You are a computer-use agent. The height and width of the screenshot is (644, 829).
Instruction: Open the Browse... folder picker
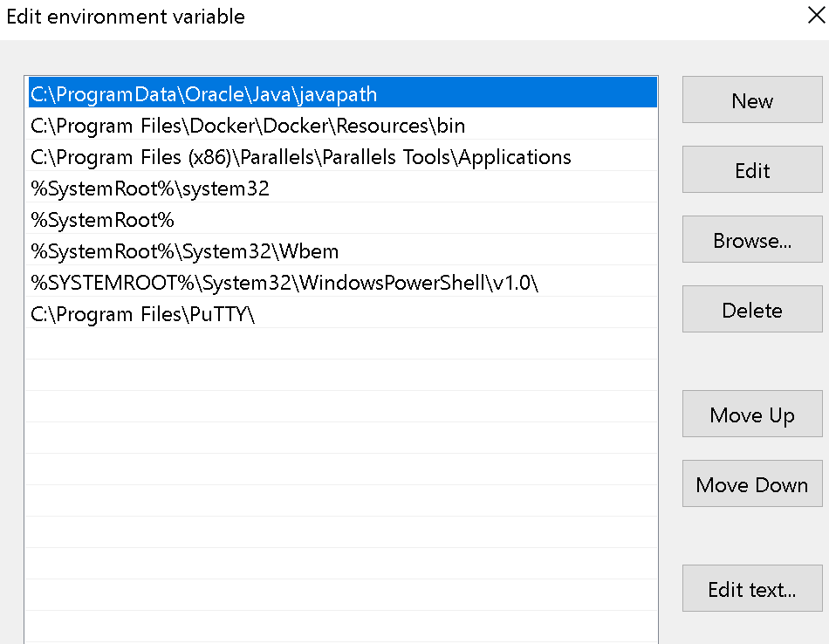752,241
